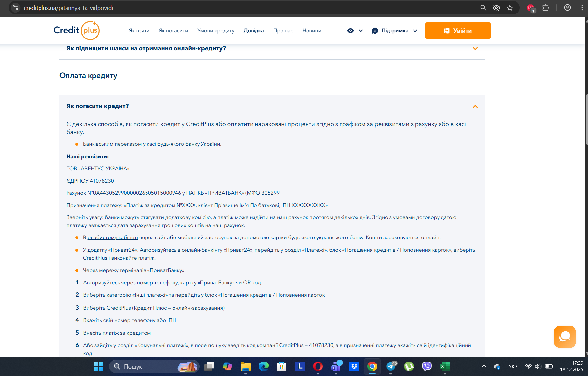Click the 'ТОВ «АВЕНТУС УКРАЇНА»' text
Image resolution: width=588 pixels, height=376 pixels.
pos(98,169)
